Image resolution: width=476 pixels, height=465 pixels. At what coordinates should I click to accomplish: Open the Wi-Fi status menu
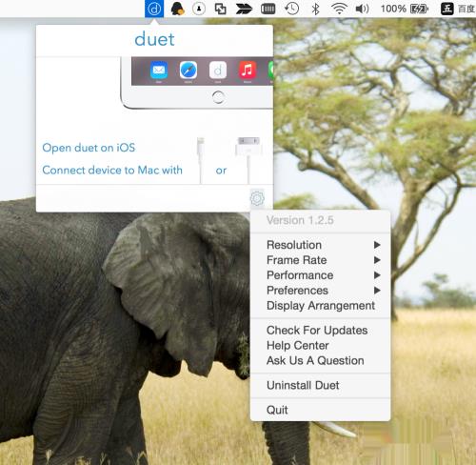pyautogui.click(x=339, y=9)
